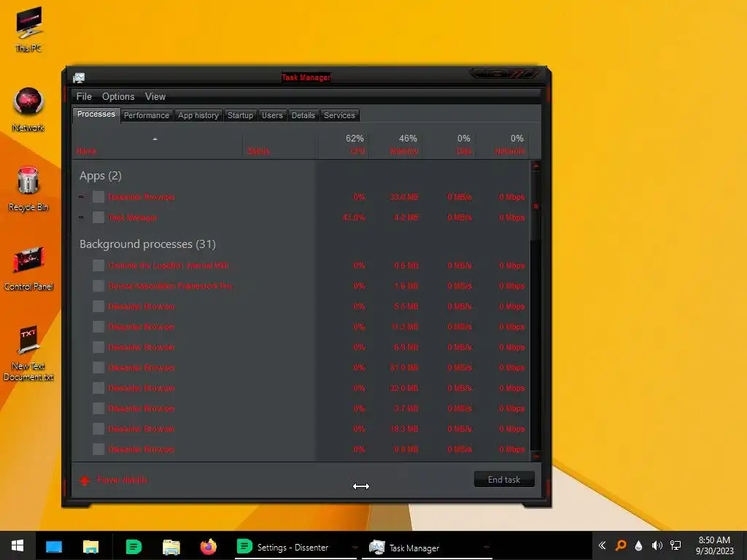
Task: Sort by the Status column header
Action: [x=279, y=145]
